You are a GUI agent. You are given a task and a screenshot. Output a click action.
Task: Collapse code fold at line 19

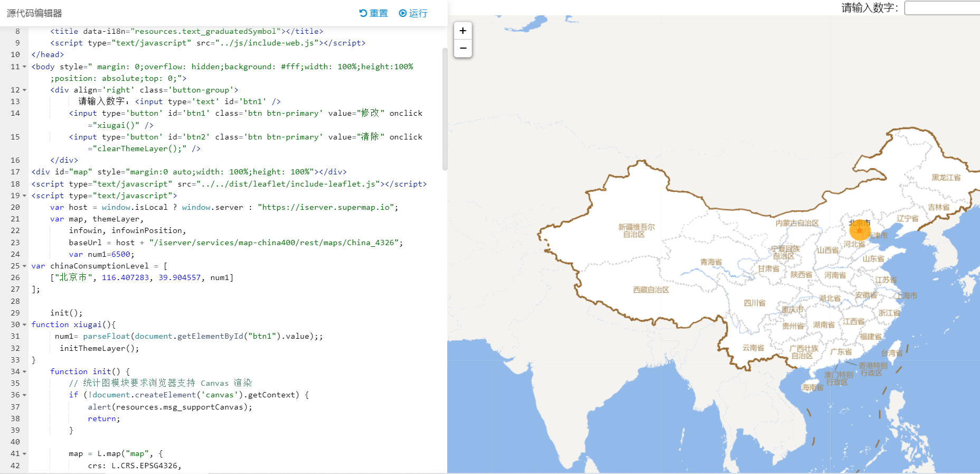24,196
